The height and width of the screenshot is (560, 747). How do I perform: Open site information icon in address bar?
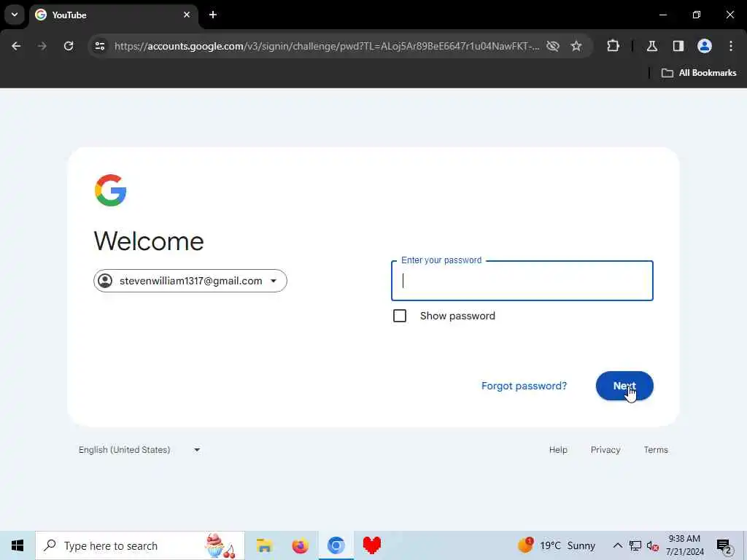click(99, 46)
